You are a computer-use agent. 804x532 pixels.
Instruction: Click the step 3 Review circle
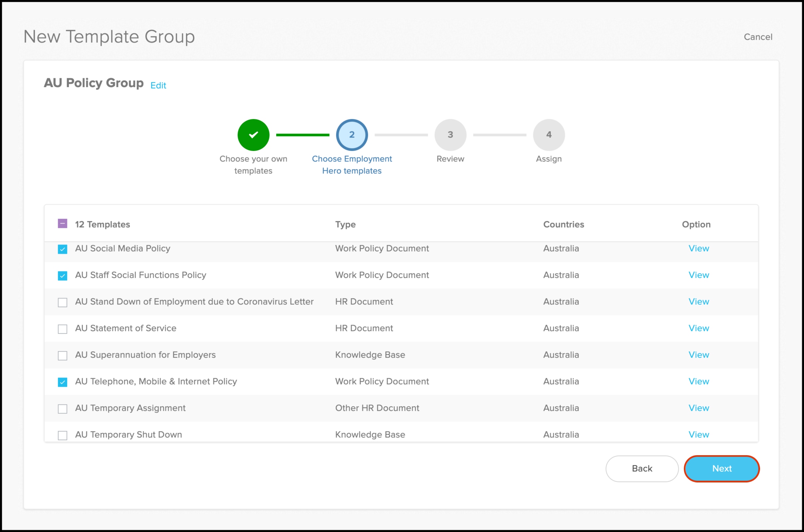pyautogui.click(x=450, y=135)
